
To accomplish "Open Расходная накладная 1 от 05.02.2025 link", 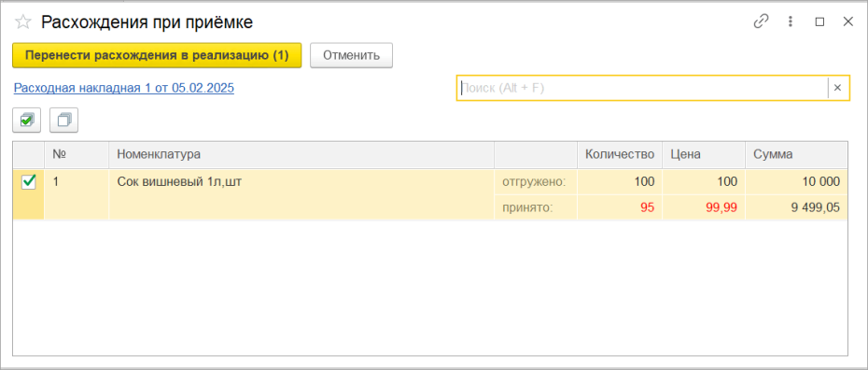I will (x=124, y=88).
